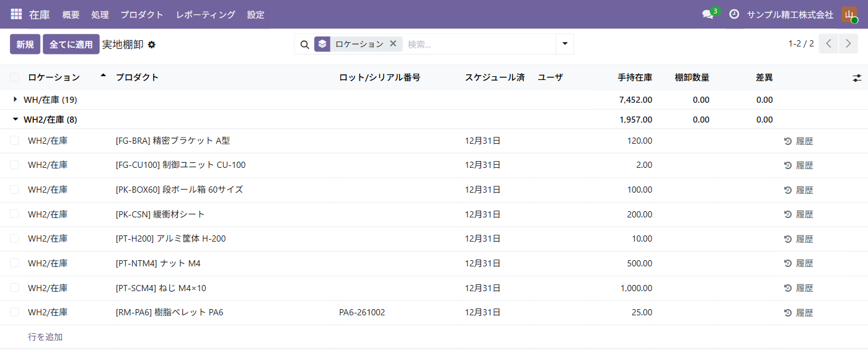Click the サンプル精工株式会社 company name
This screenshot has height=350, width=868.
pos(790,14)
